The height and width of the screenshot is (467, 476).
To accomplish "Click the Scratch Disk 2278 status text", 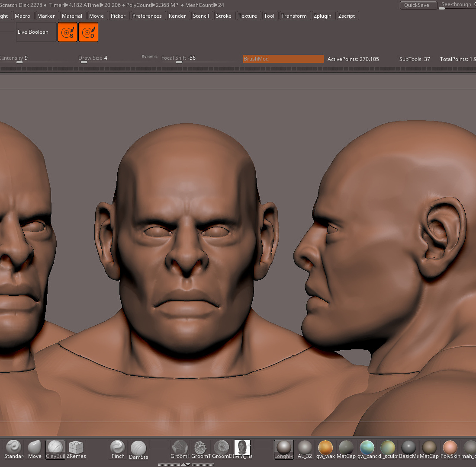I will coord(21,5).
